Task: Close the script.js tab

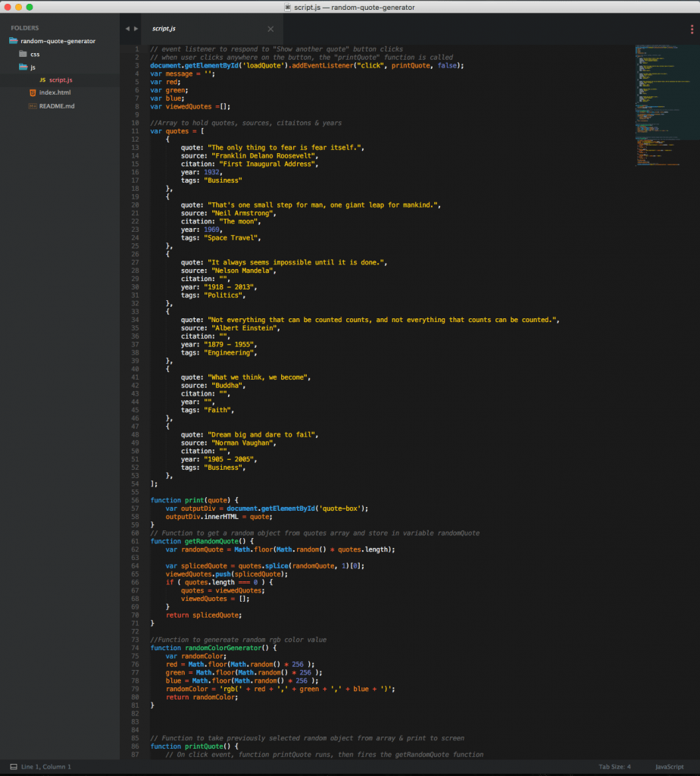Action: (x=270, y=29)
